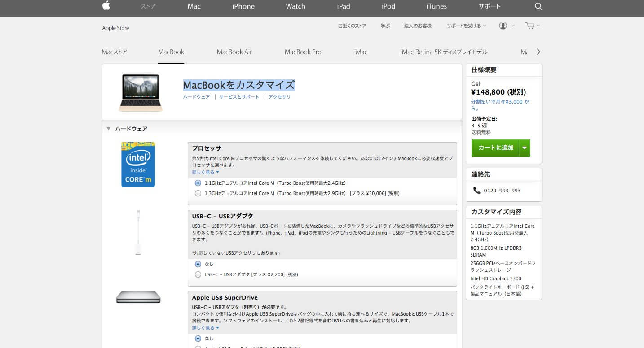The height and width of the screenshot is (348, 644).
Task: Click the Apple logo in navigation bar
Action: (106, 6)
